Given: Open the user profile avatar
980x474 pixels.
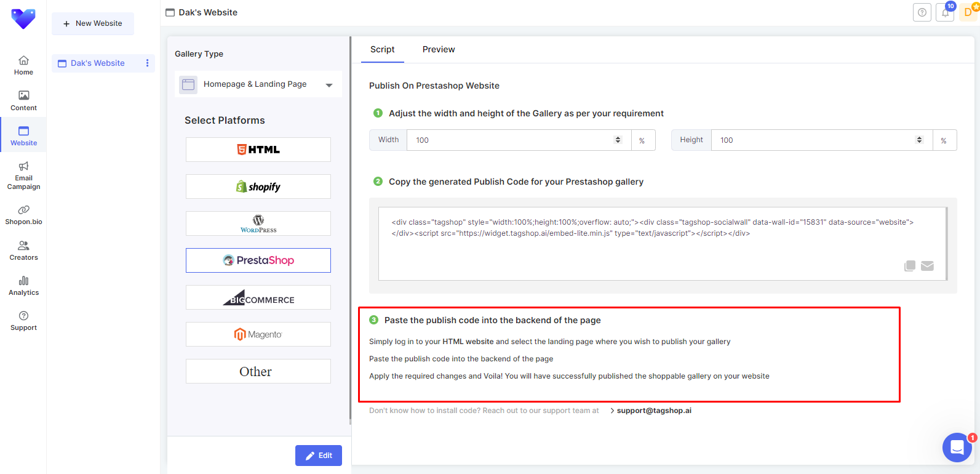Looking at the screenshot, I should 969,12.
